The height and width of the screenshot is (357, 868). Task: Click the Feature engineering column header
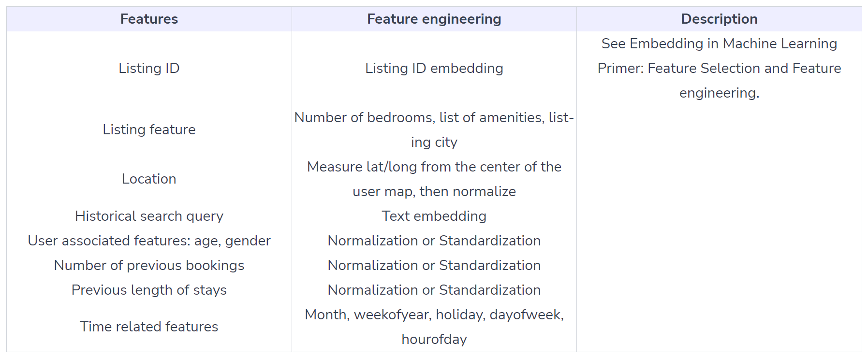pyautogui.click(x=434, y=19)
